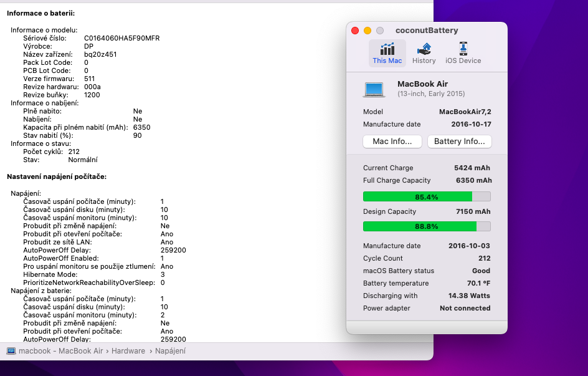Open the History chart tab
Viewport: 588px width, 376px height.
coord(424,49)
